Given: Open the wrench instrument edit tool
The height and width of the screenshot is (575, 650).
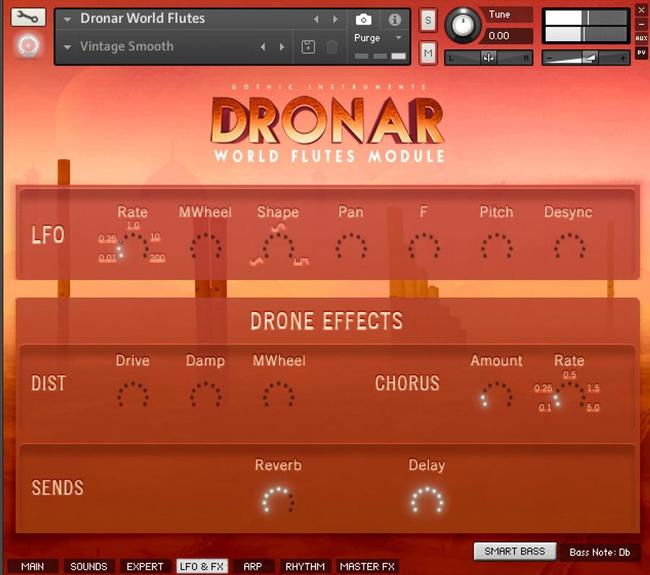Looking at the screenshot, I should pyautogui.click(x=28, y=17).
